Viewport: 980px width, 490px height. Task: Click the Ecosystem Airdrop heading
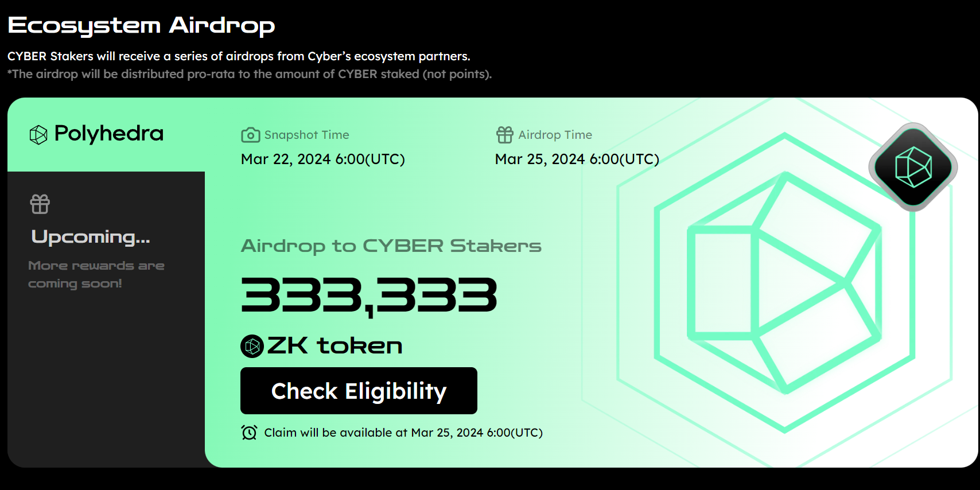141,26
